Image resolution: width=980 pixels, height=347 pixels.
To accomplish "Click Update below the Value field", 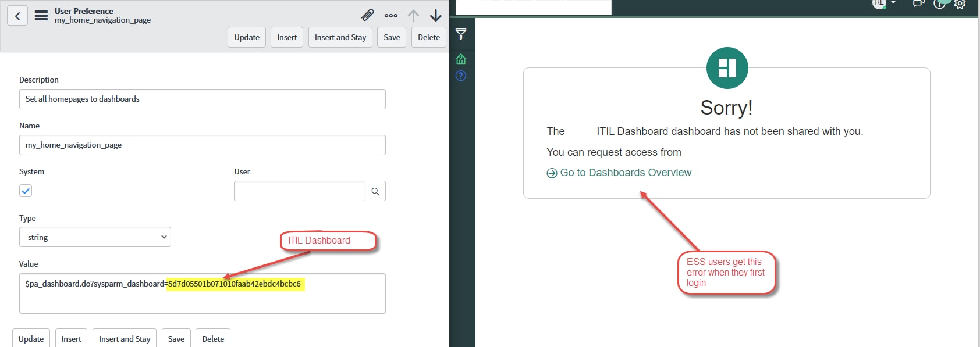I will click(x=31, y=339).
